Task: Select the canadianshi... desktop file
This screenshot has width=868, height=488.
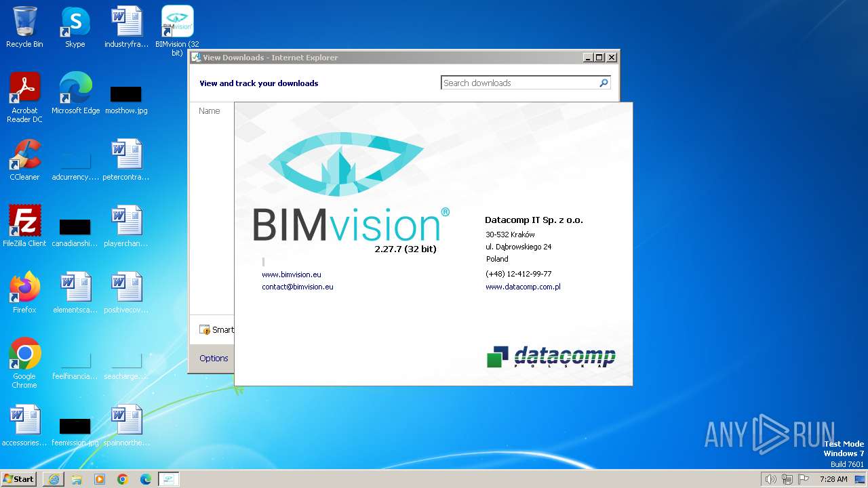Action: [x=75, y=232]
